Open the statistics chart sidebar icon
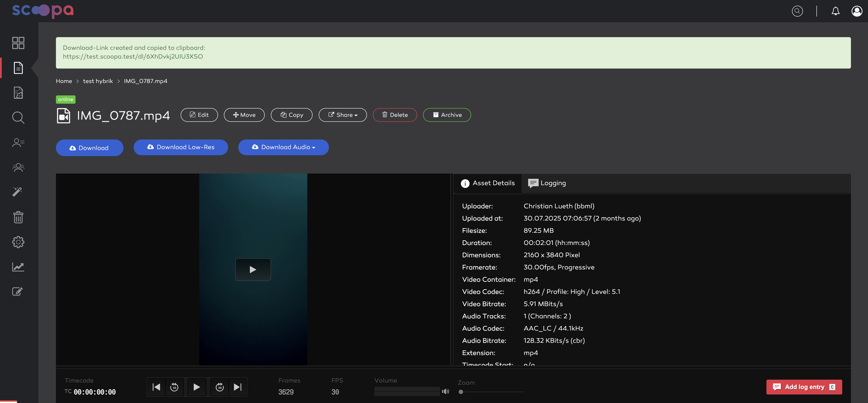 [18, 267]
